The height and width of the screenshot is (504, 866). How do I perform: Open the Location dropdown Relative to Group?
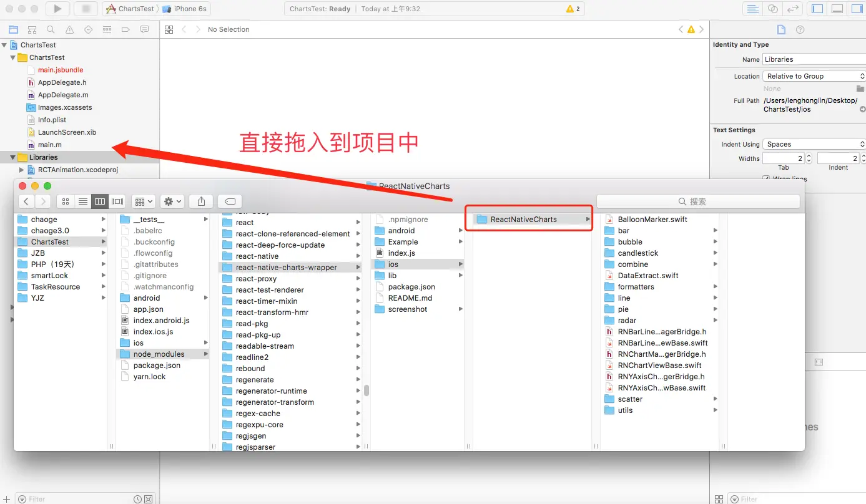814,76
